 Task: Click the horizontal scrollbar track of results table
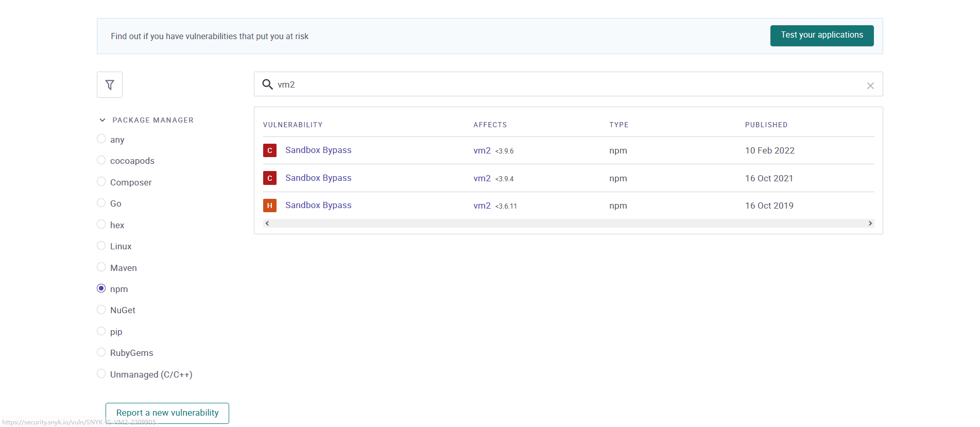tap(569, 224)
